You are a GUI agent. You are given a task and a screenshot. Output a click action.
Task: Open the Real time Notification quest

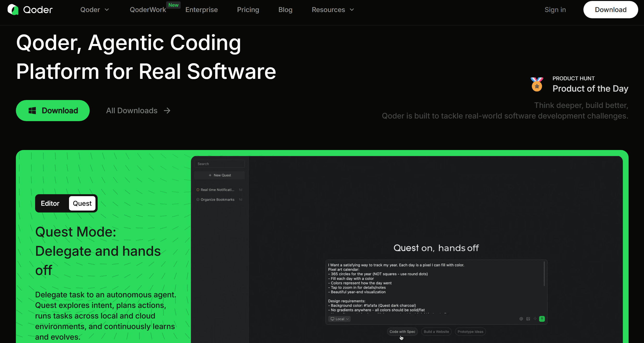coord(217,190)
